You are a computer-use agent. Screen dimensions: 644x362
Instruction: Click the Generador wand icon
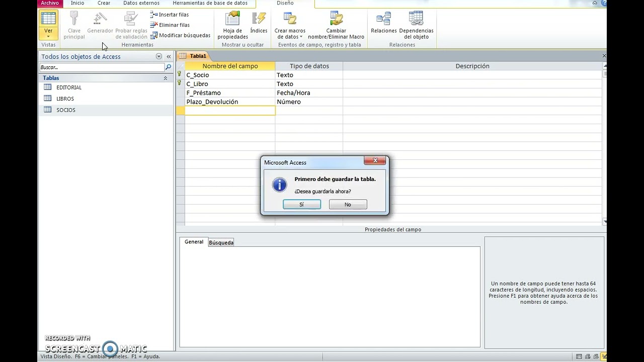tap(100, 19)
